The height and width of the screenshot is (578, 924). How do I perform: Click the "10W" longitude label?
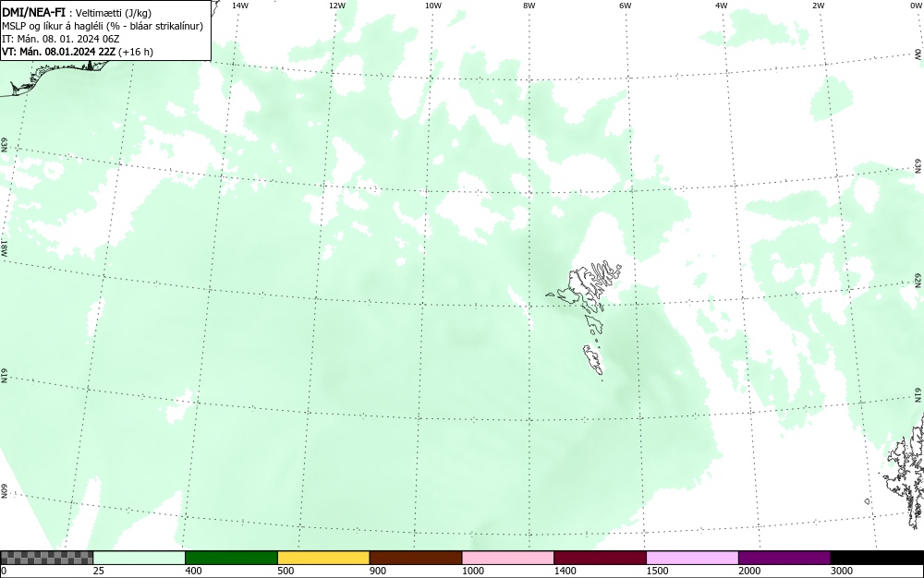(433, 6)
